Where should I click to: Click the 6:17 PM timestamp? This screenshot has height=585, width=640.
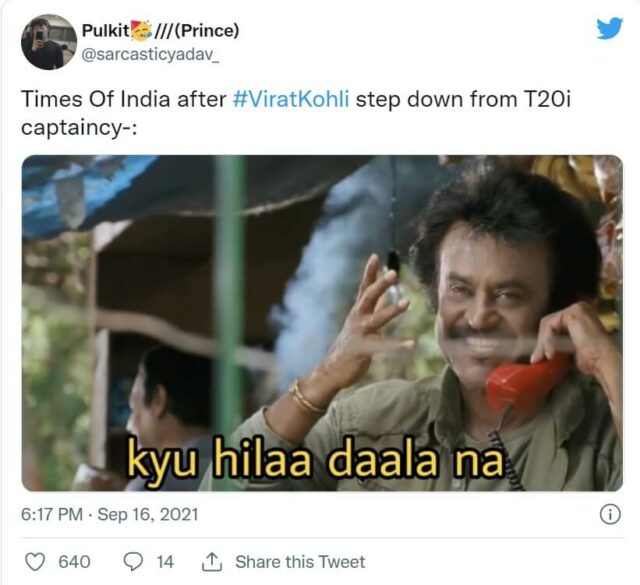pos(52,514)
